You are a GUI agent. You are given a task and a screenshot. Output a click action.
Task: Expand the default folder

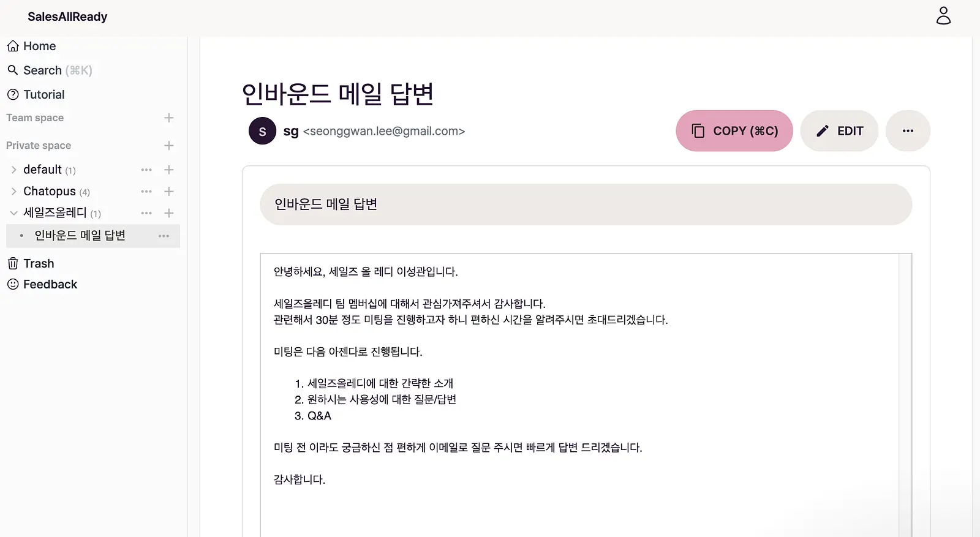tap(13, 170)
